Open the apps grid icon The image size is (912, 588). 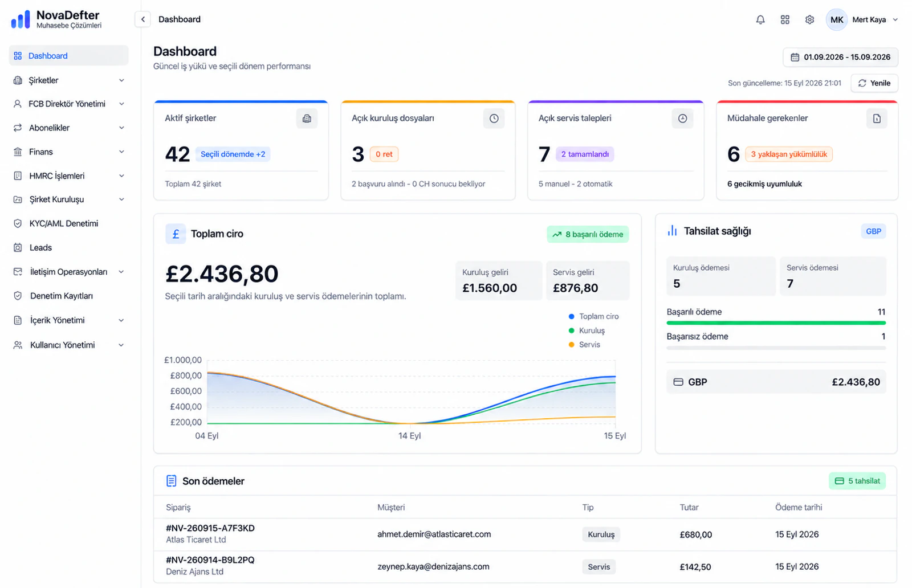pyautogui.click(x=785, y=19)
